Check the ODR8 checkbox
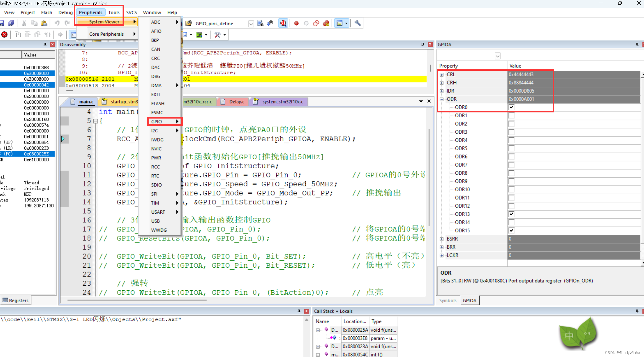644x357 pixels. 511,173
